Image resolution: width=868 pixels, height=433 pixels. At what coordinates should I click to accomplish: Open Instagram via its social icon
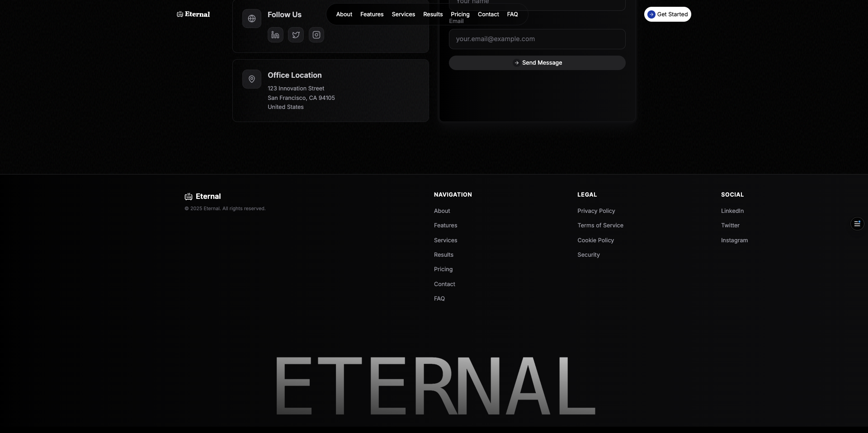[316, 35]
